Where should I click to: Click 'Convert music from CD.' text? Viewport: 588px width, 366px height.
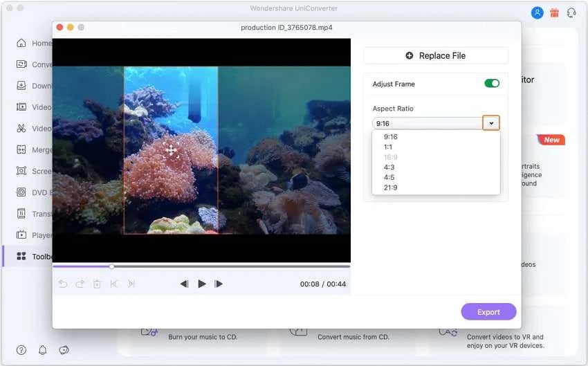coord(353,337)
